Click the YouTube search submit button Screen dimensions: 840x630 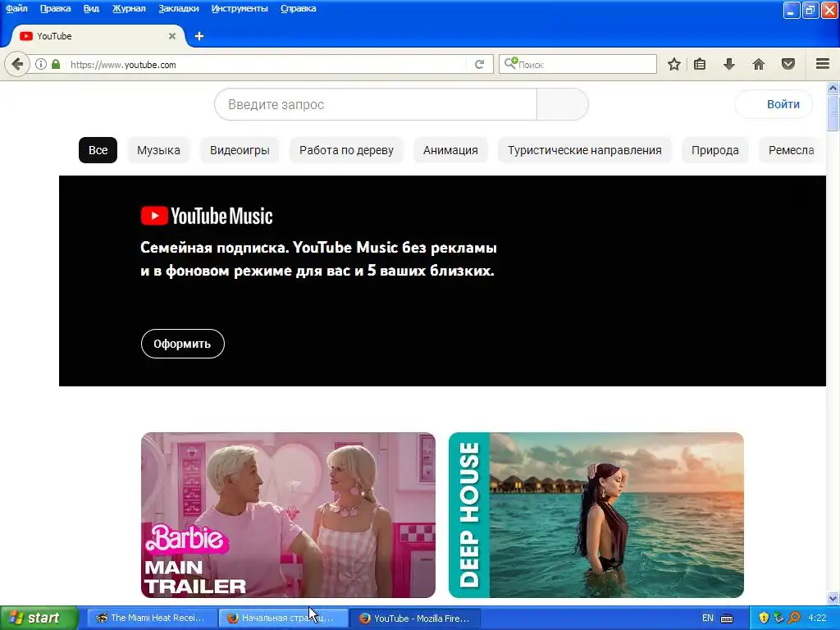[563, 104]
